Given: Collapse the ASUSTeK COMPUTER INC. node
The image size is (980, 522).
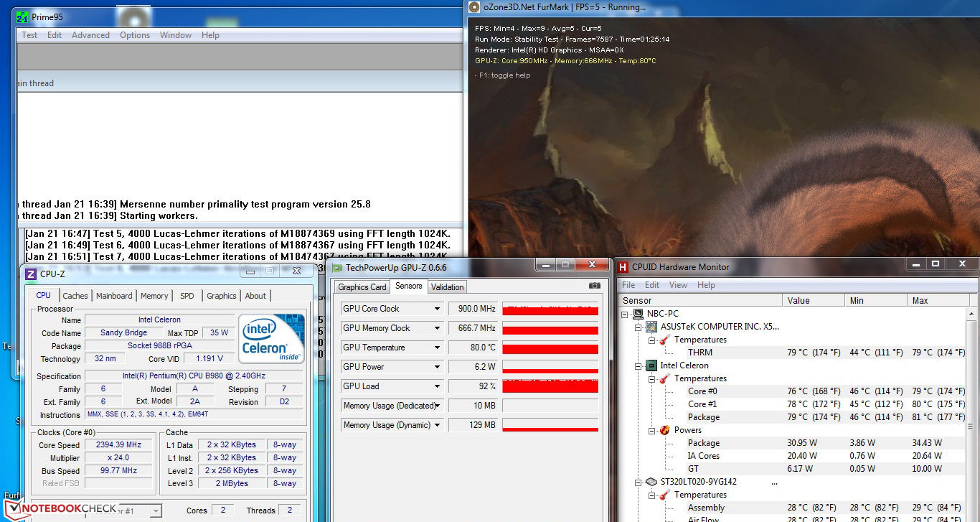Looking at the screenshot, I should point(639,327).
